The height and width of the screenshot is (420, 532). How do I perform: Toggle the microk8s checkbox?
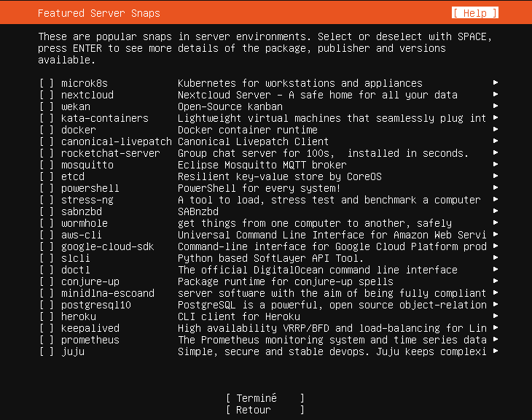tap(47, 83)
